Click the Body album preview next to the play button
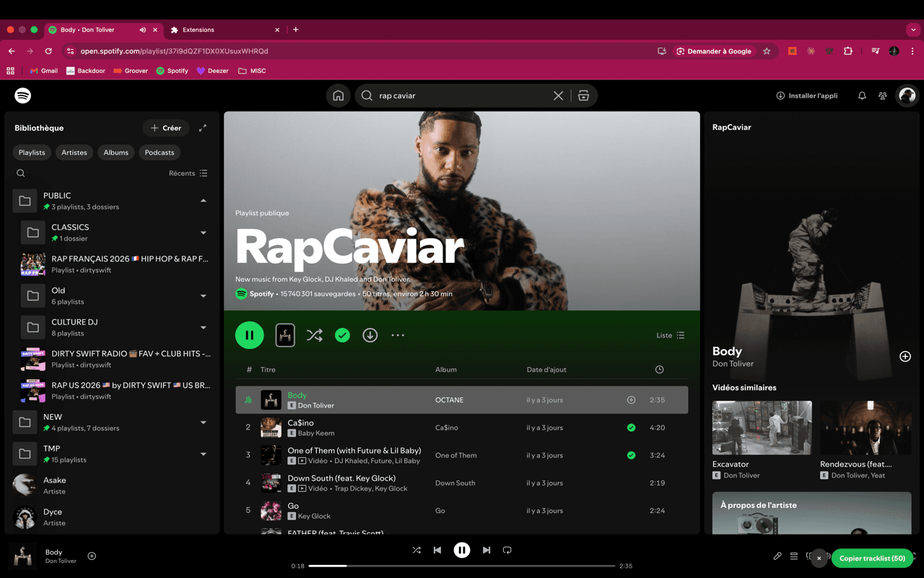This screenshot has width=924, height=578. 285,335
